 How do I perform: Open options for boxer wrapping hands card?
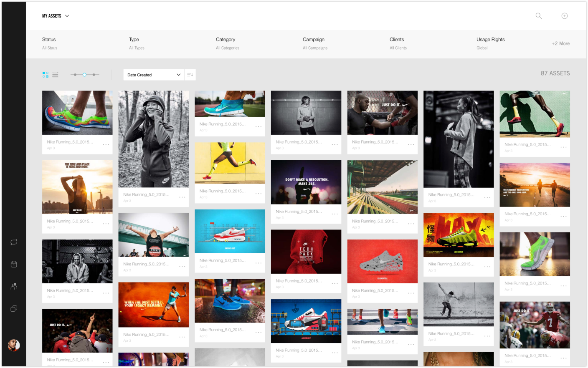[411, 144]
